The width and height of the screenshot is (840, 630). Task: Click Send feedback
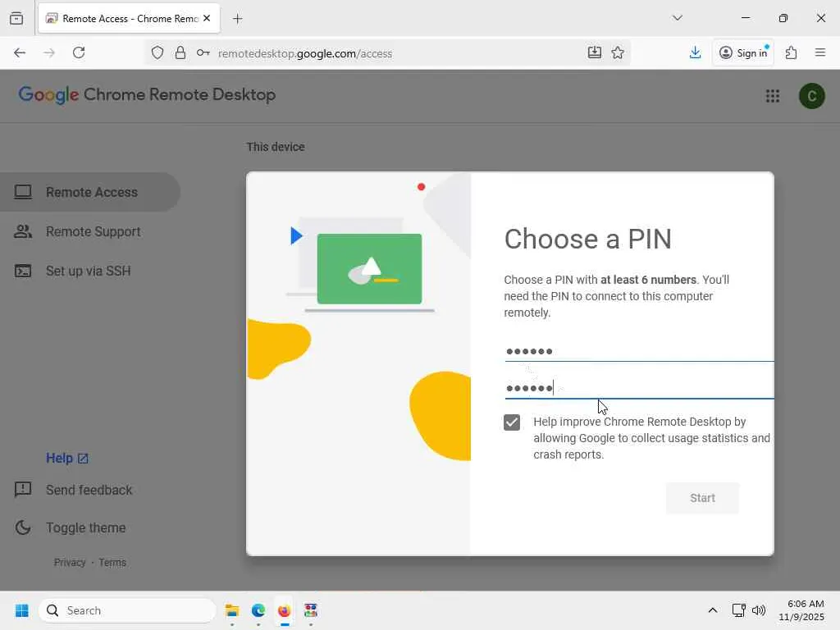tap(73, 490)
